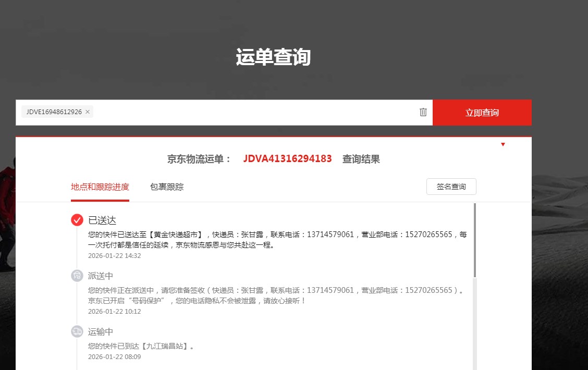Switch to the 包裹跟踪 tab

pos(167,187)
